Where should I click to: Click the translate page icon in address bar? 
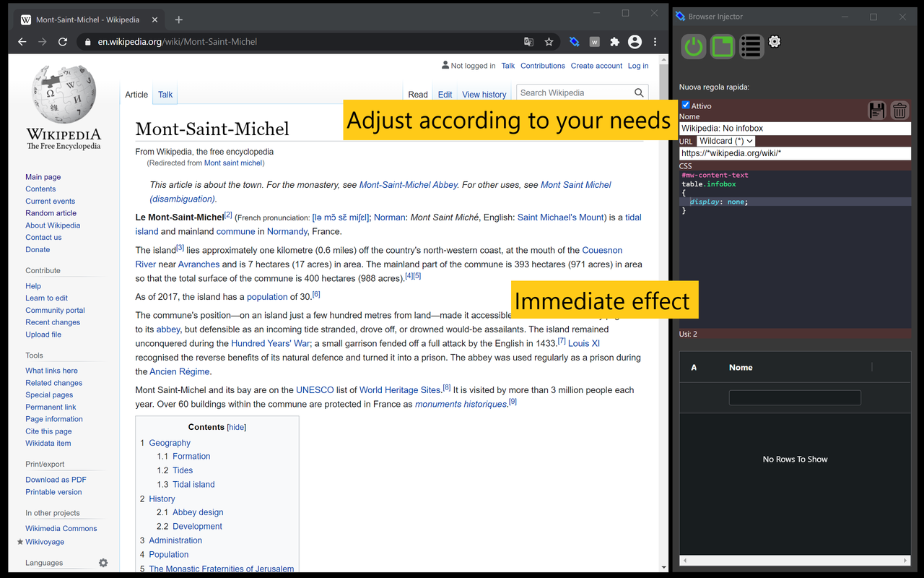528,42
